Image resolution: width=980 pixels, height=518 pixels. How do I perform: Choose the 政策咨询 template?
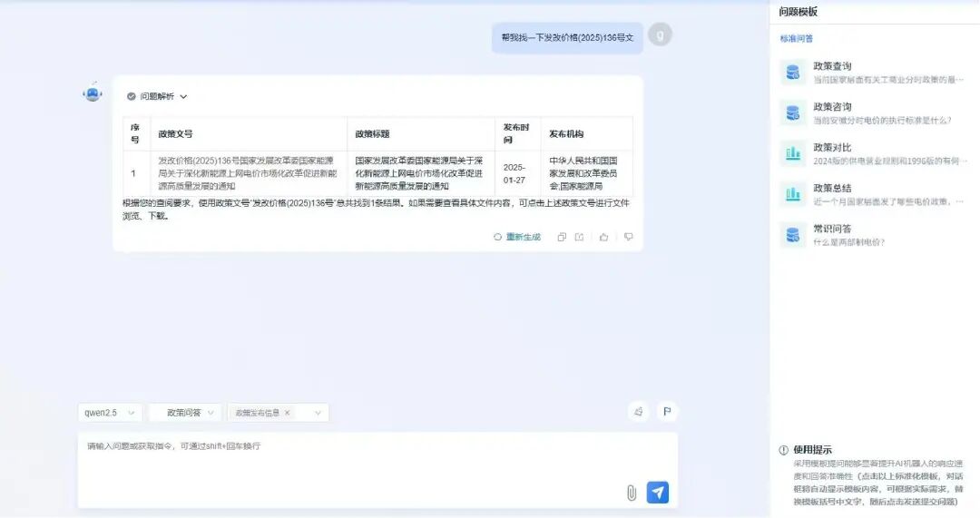(873, 113)
